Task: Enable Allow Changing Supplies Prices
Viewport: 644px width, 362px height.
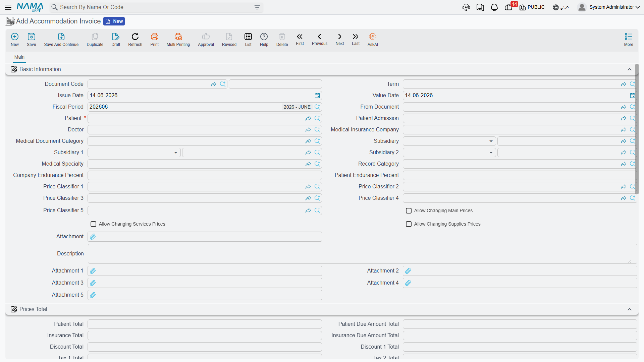Action: [409, 224]
